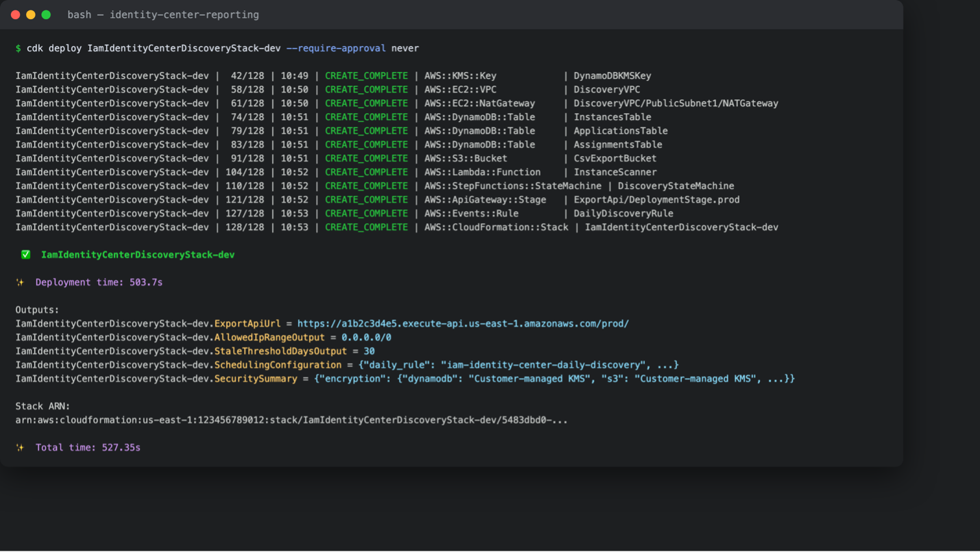Viewport: 980px width, 554px height.
Task: Click the '--require-approval' flag text
Action: point(336,49)
